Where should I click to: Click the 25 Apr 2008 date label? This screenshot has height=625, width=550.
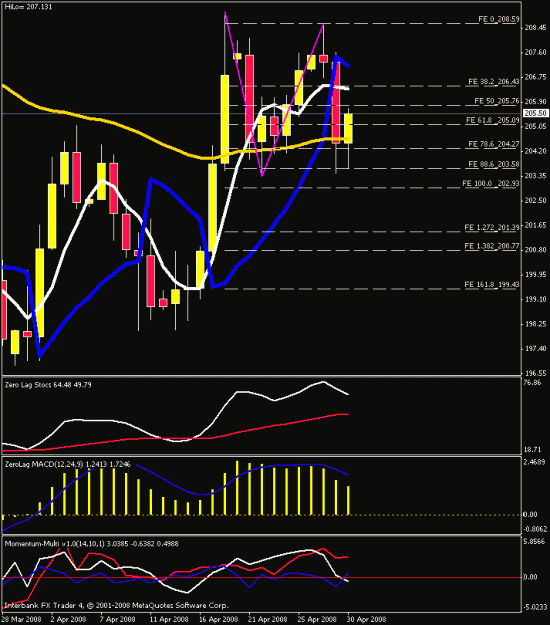coord(316,619)
